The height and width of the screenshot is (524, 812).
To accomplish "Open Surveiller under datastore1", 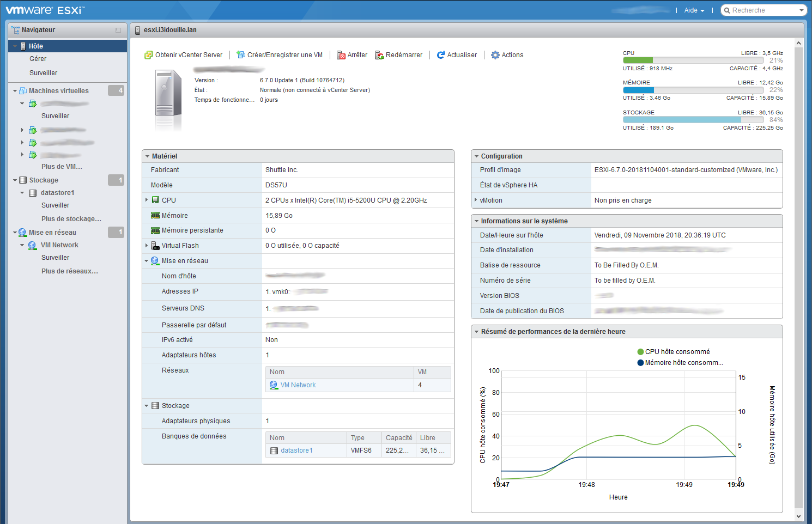I will point(56,205).
